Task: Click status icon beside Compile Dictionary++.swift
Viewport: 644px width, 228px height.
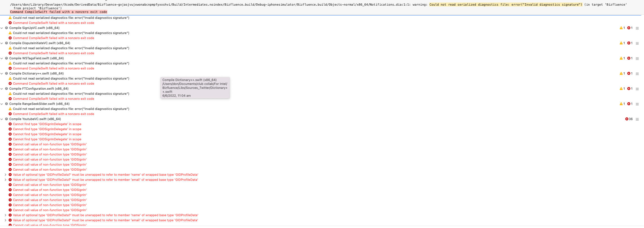Action: tap(6, 74)
